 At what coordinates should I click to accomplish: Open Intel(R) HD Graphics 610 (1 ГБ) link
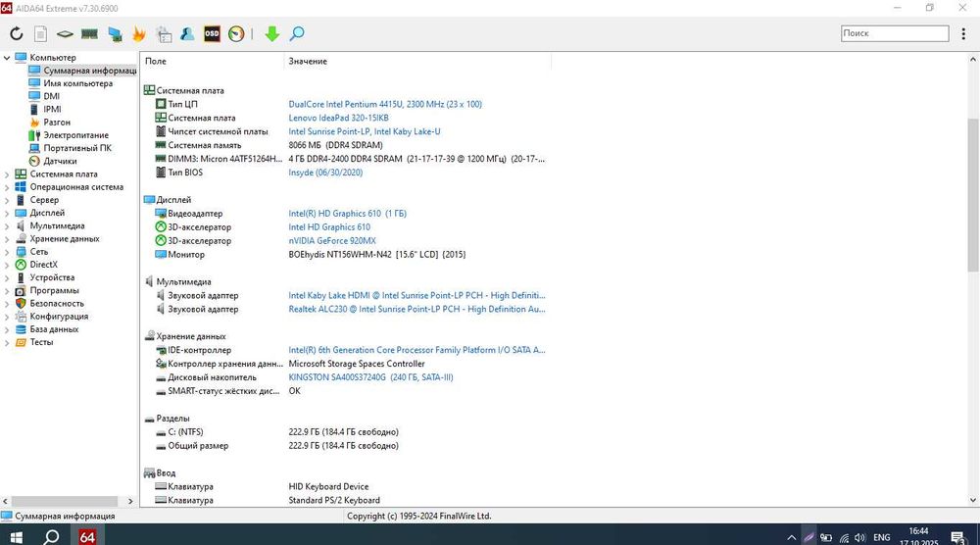click(x=348, y=214)
